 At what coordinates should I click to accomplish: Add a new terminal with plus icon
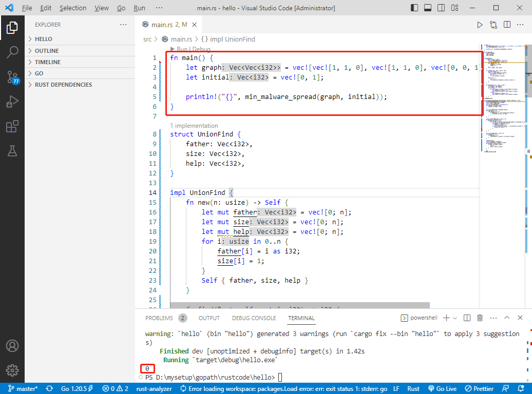click(447, 318)
